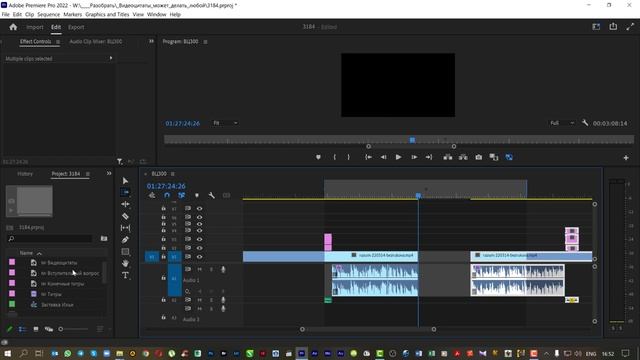Switch to the Export tab
Viewport: 640px width, 360px height.
76,27
